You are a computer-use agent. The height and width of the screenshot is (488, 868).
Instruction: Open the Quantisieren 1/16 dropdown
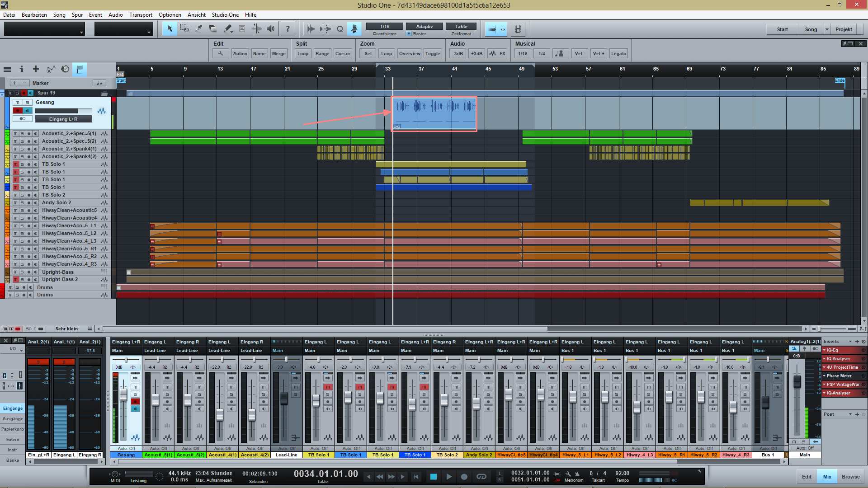pos(384,26)
